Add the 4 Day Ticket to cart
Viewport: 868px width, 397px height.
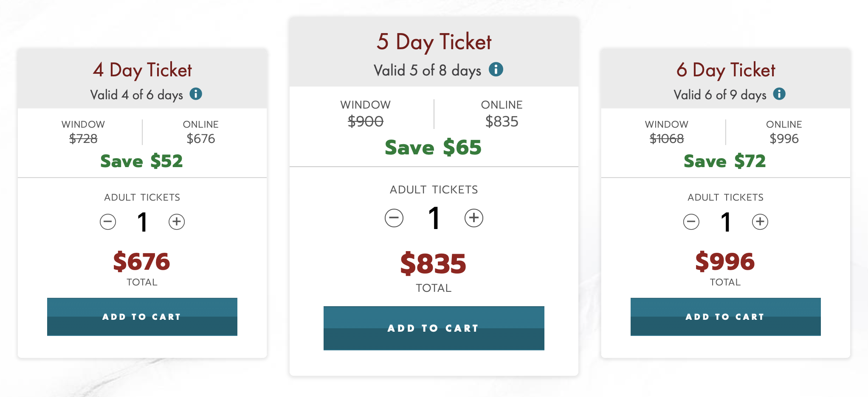click(x=142, y=317)
